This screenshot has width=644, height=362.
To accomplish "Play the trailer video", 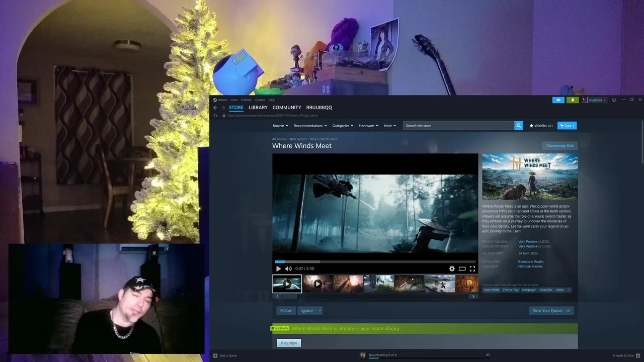I will 278,268.
